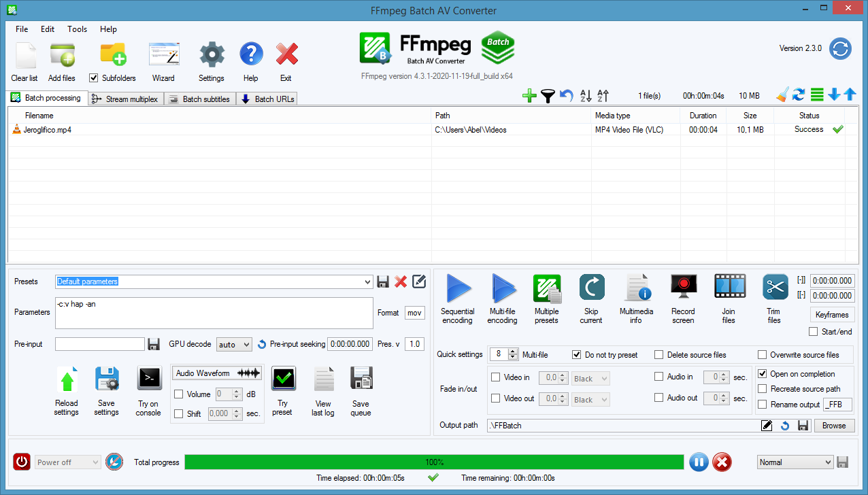Click Save queue icon
The image size is (868, 495).
[361, 379]
